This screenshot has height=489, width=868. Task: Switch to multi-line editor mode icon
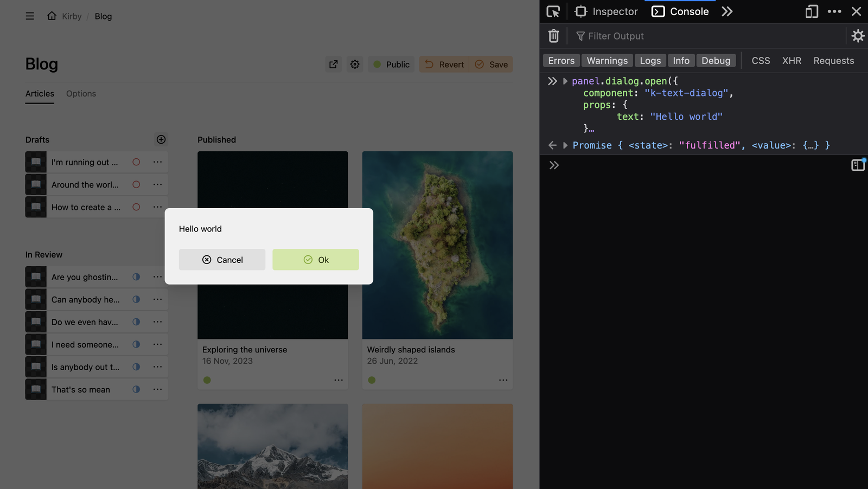click(858, 165)
